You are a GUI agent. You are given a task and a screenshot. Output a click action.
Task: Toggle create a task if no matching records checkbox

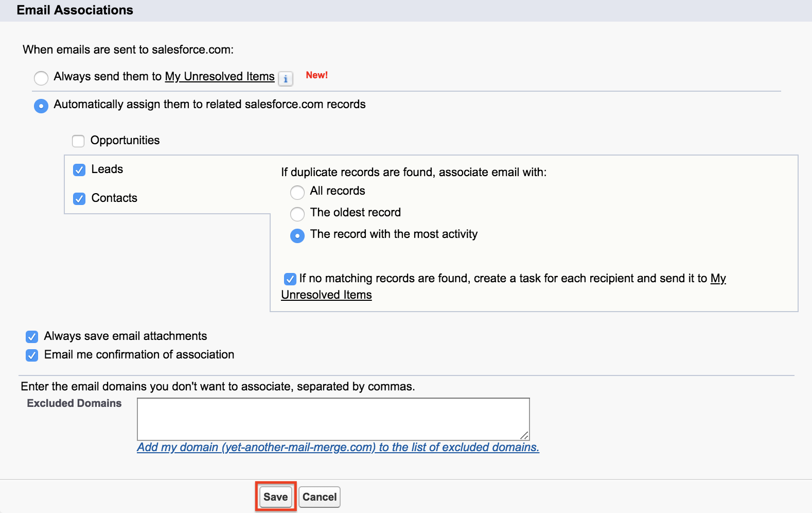(x=290, y=279)
